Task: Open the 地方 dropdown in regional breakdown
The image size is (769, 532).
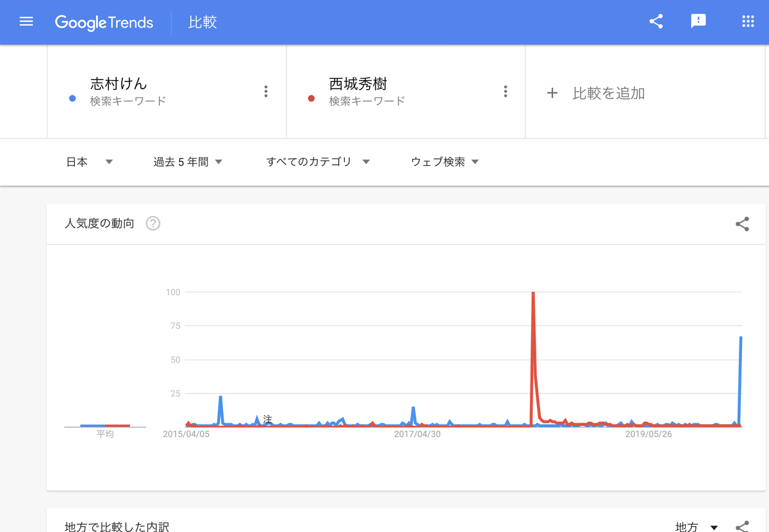Action: 697,526
